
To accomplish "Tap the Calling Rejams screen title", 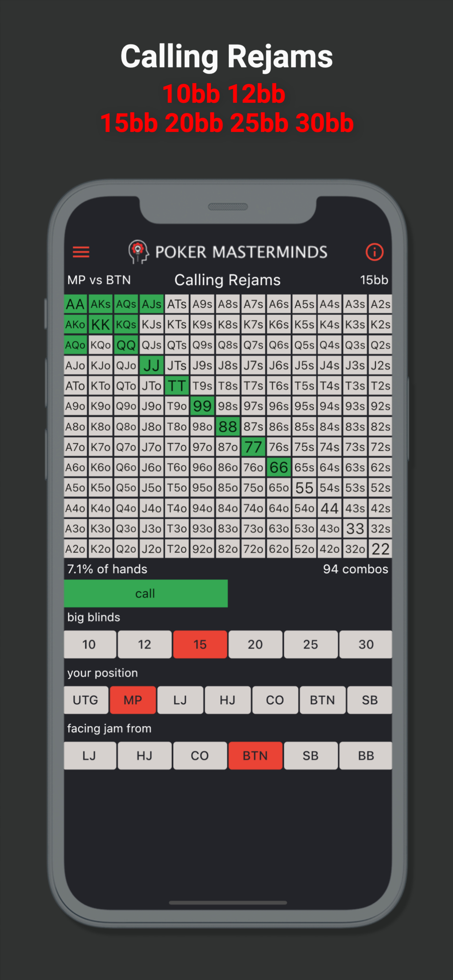I will pyautogui.click(x=227, y=280).
